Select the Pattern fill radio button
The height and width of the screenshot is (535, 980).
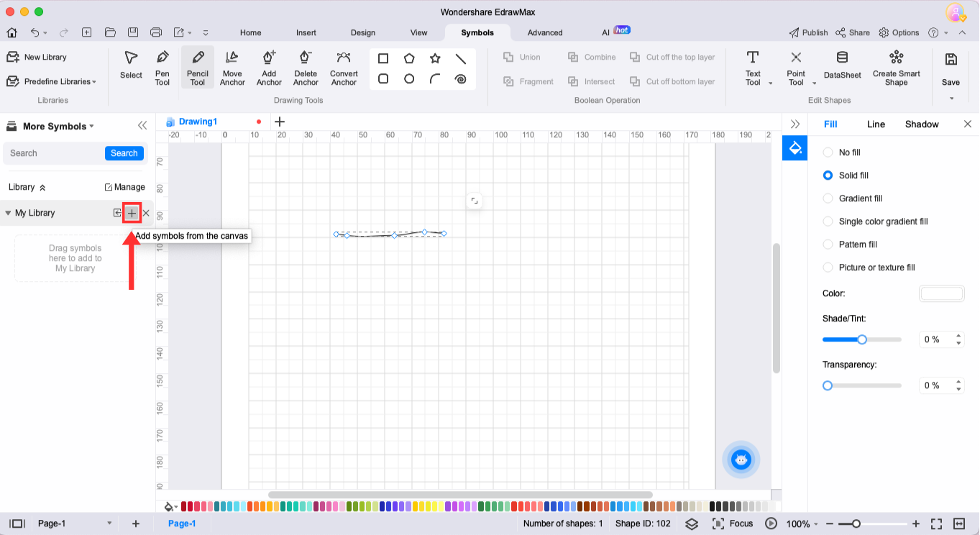(828, 244)
